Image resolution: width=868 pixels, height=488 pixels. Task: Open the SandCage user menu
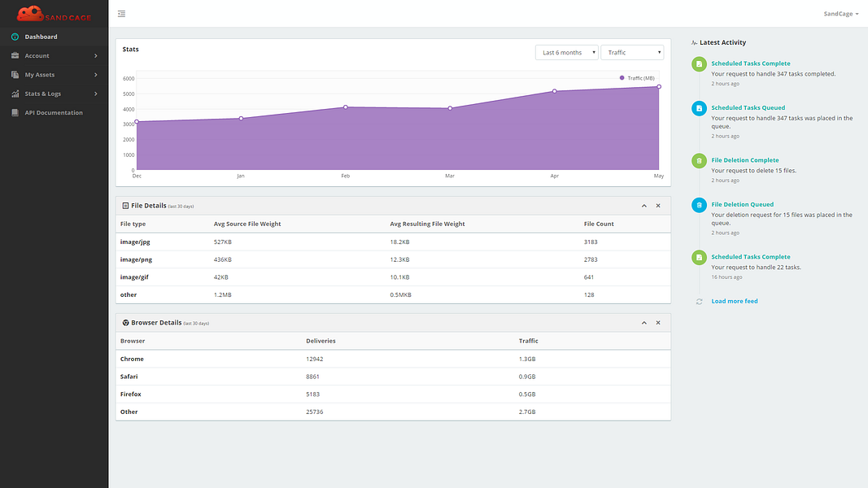[840, 14]
